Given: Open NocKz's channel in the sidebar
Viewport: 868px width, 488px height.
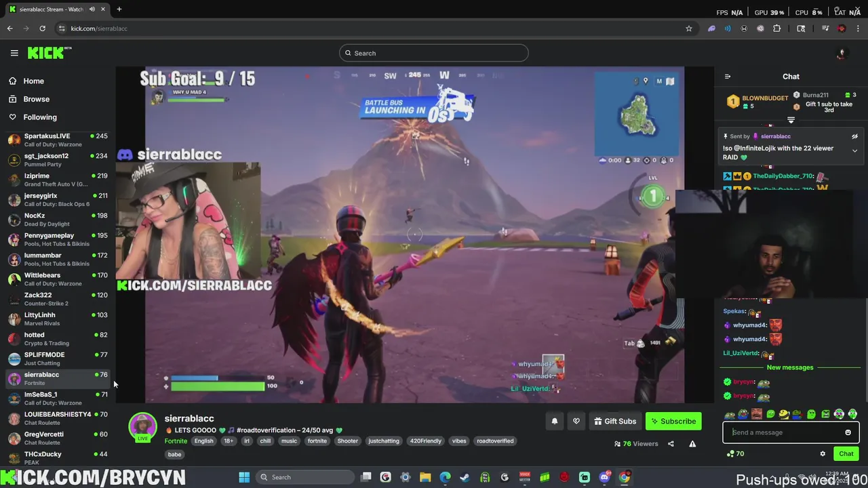Looking at the screenshot, I should [x=58, y=220].
